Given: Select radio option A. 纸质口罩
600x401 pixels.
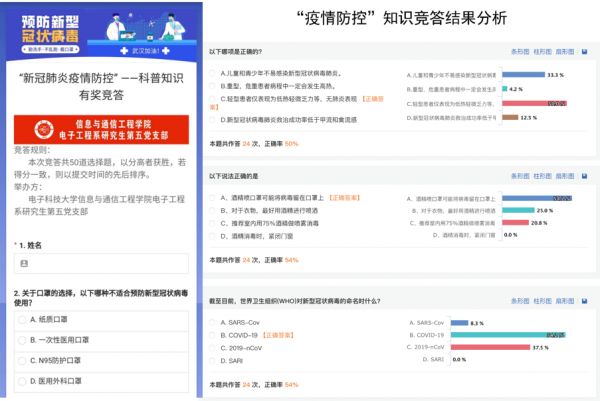Looking at the screenshot, I should pyautogui.click(x=23, y=319).
